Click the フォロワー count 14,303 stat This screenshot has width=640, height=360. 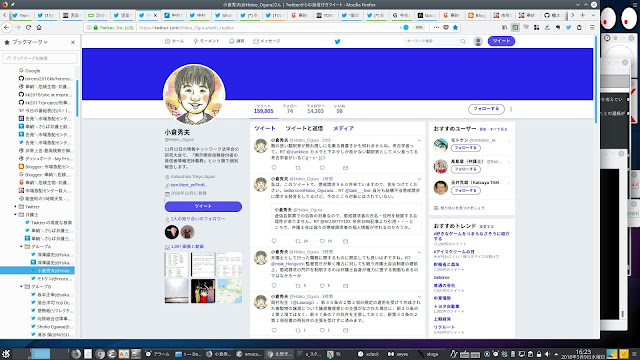(x=316, y=109)
